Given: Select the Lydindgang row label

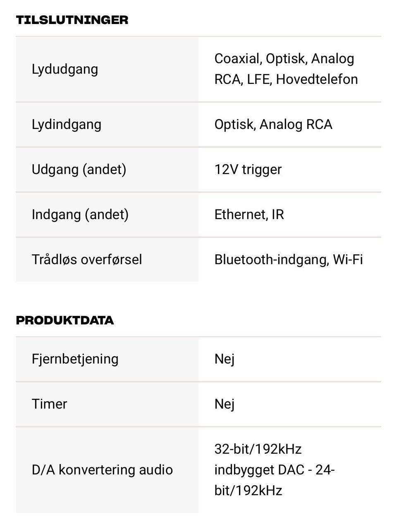Looking at the screenshot, I should point(67,124).
